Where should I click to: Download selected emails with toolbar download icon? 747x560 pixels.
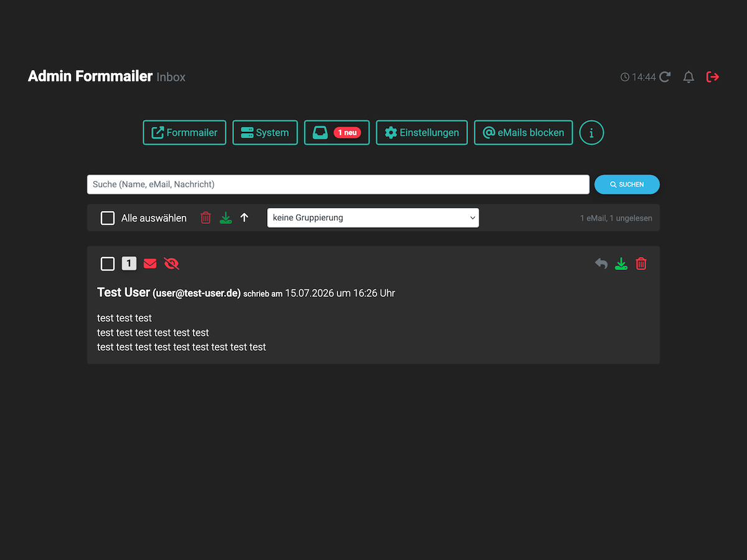pyautogui.click(x=225, y=218)
